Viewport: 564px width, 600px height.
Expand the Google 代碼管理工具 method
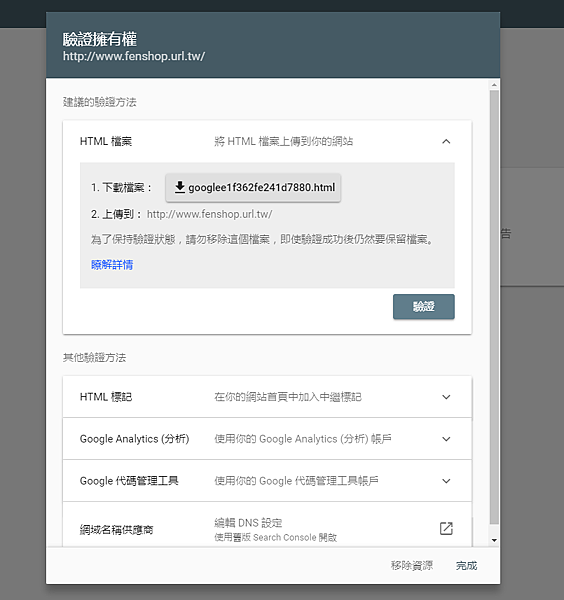pos(446,481)
